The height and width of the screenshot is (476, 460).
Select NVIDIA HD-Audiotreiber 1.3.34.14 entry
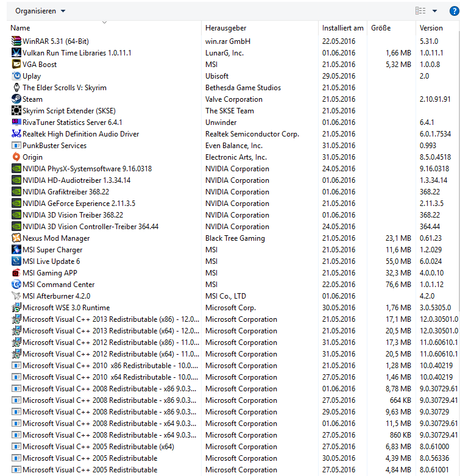[x=77, y=180]
